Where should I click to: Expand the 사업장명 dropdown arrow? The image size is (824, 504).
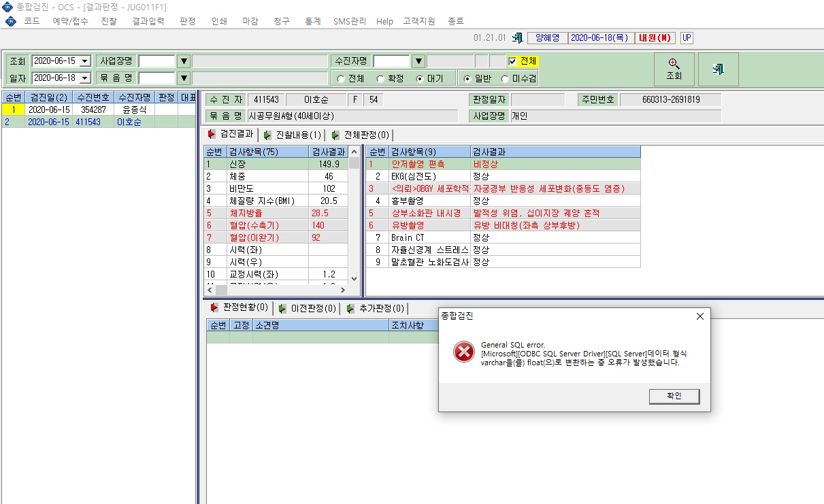[183, 61]
